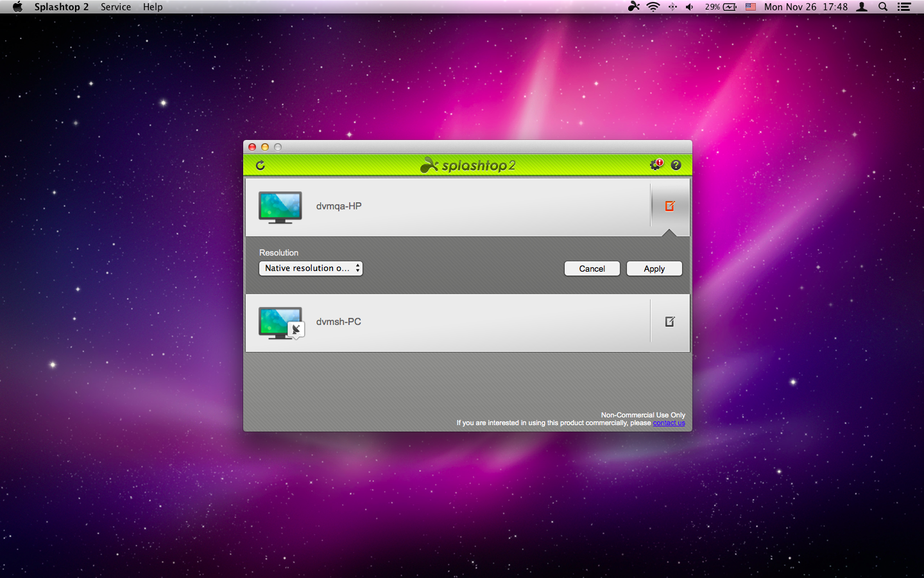Open the Wi-Fi status menu
This screenshot has height=578, width=924.
click(653, 7)
